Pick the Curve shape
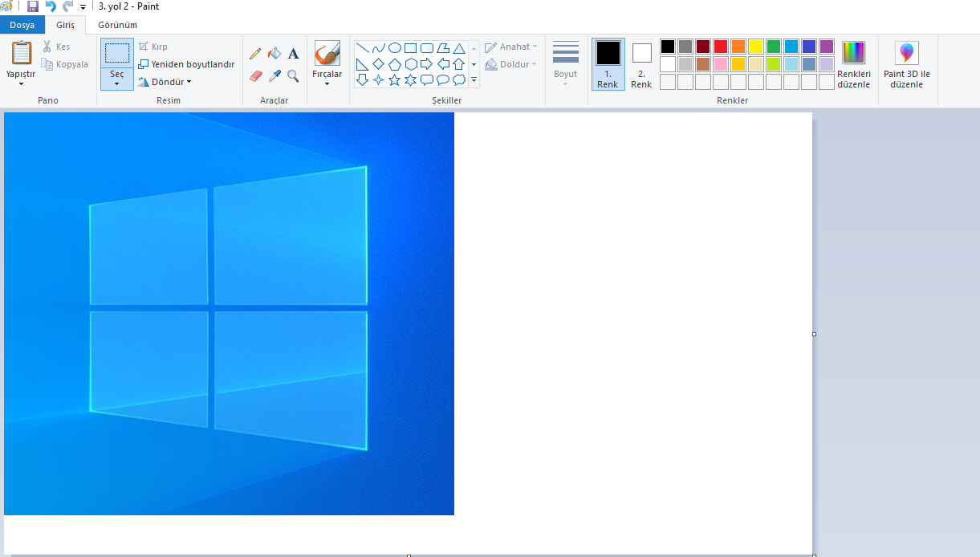 click(378, 48)
